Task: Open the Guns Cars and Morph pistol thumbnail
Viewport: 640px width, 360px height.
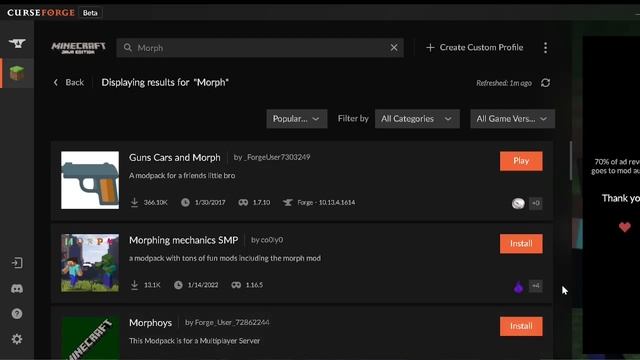Action: (90, 180)
